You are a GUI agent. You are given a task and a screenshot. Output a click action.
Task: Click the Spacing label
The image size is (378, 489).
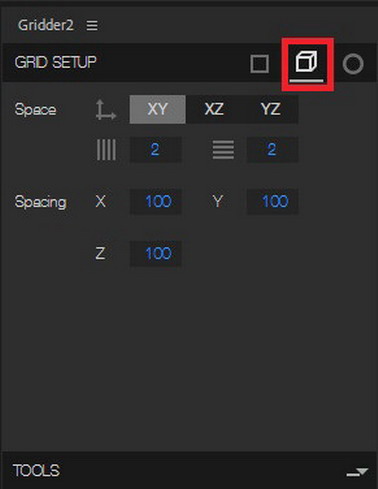point(41,202)
